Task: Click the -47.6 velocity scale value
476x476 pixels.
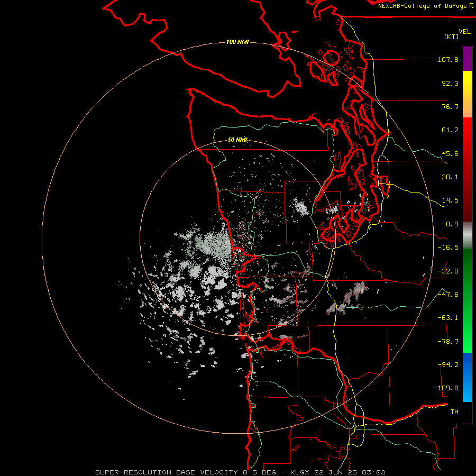Action: click(448, 295)
